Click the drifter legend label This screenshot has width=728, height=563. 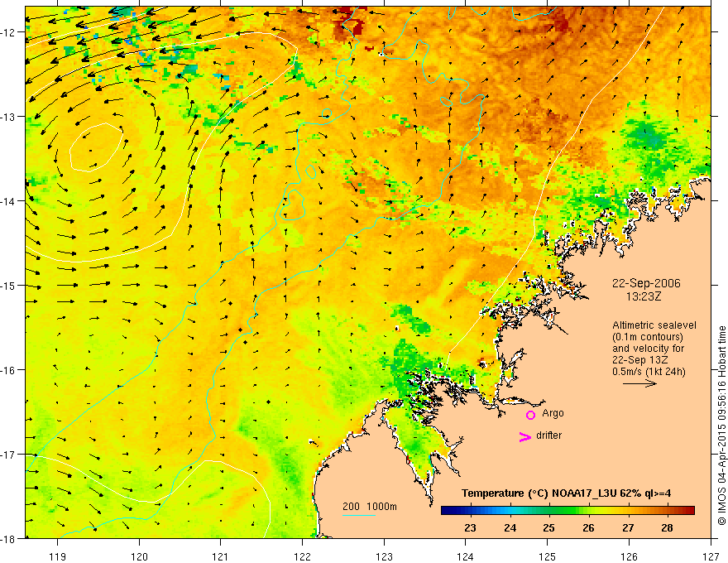pyautogui.click(x=548, y=435)
